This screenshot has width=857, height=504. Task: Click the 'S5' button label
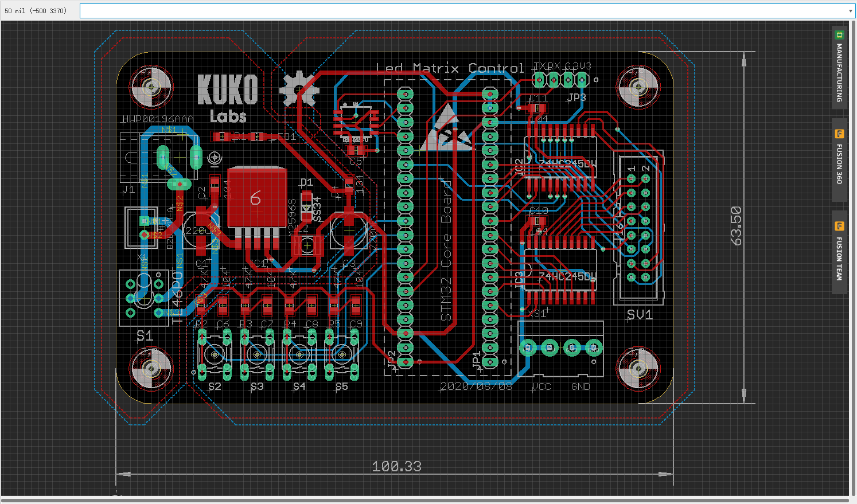pyautogui.click(x=341, y=386)
